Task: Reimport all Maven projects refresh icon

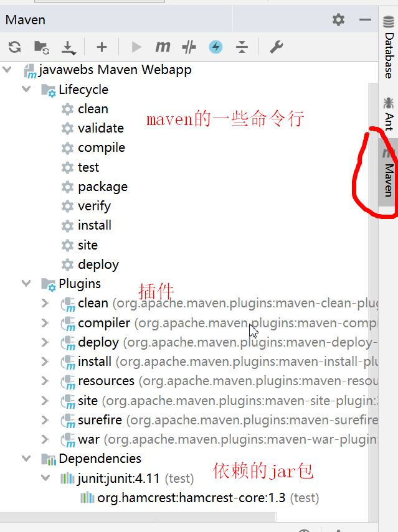Action: [x=14, y=47]
